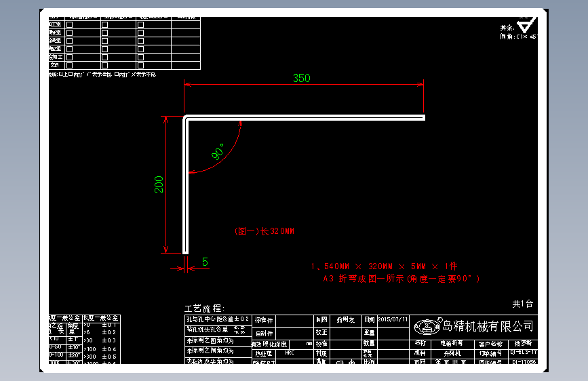Click the red note (图一)长320MM
This screenshot has height=381, width=588.
click(x=264, y=231)
